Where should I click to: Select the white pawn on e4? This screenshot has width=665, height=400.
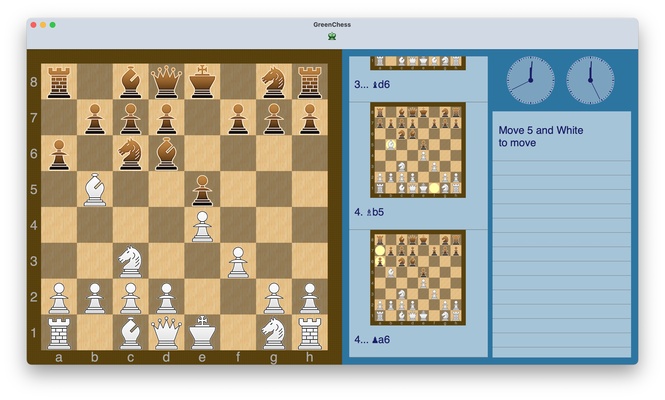tap(202, 227)
